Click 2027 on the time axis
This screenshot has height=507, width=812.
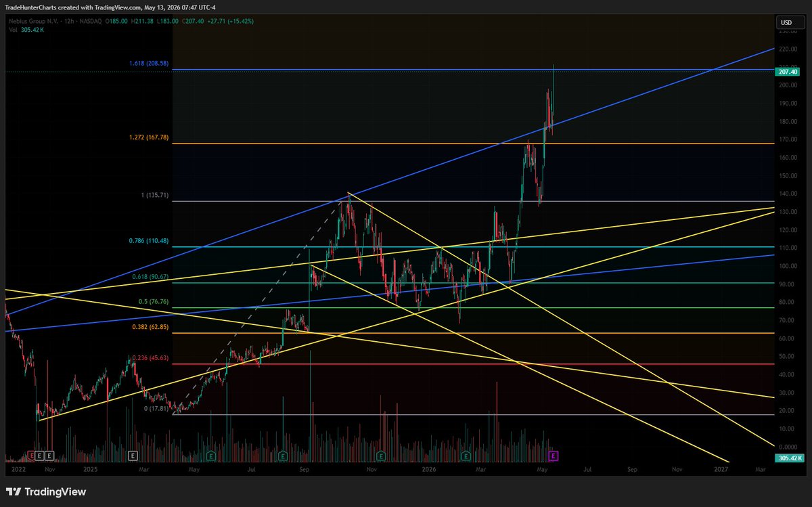click(x=721, y=468)
